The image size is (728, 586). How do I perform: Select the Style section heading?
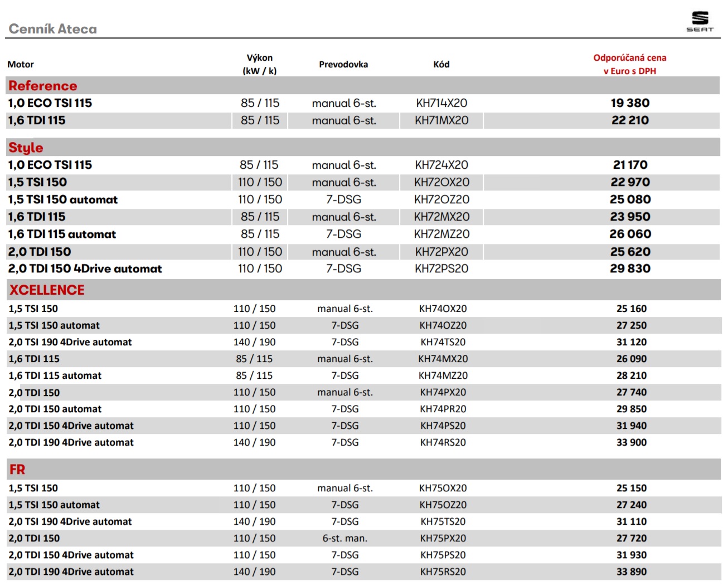[x=26, y=148]
